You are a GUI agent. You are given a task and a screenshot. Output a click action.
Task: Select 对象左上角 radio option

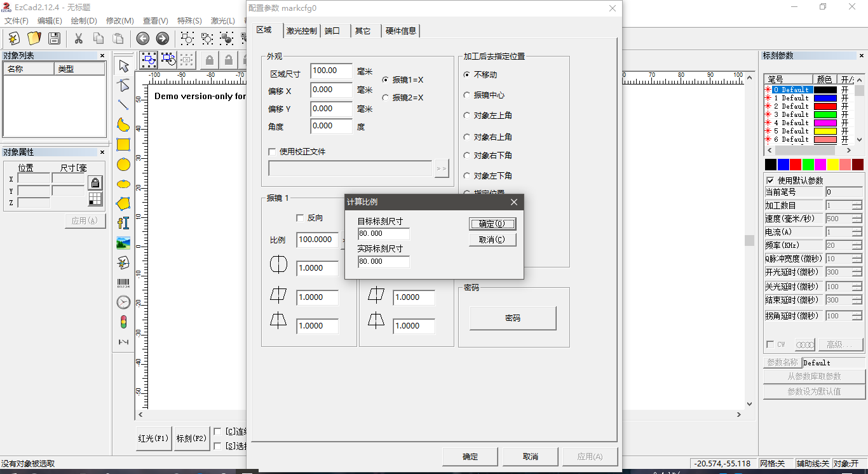(467, 116)
